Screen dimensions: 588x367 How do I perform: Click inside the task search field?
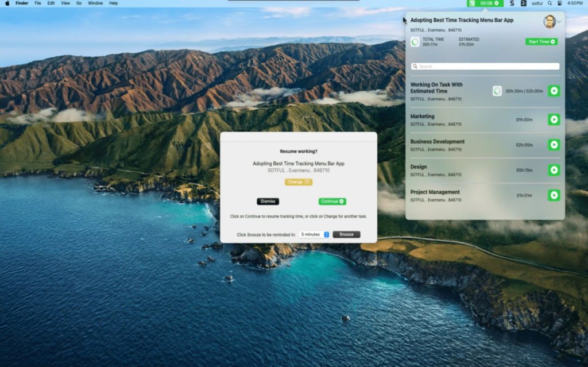click(484, 66)
